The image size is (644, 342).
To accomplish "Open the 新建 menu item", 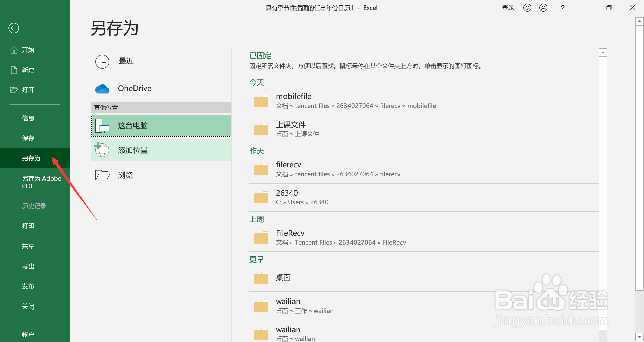I will [x=28, y=70].
